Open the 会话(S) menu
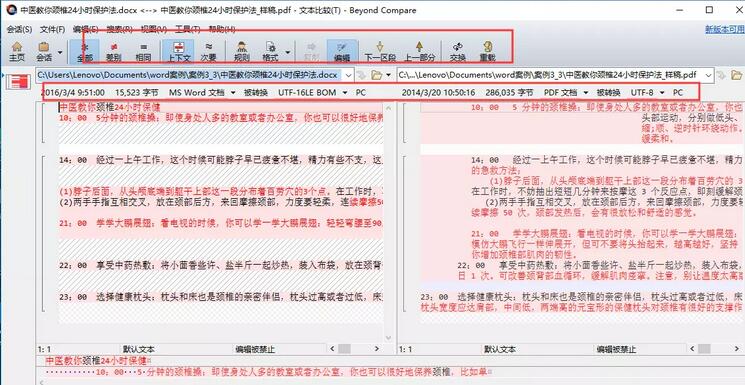This screenshot has height=385, width=745. [x=19, y=29]
